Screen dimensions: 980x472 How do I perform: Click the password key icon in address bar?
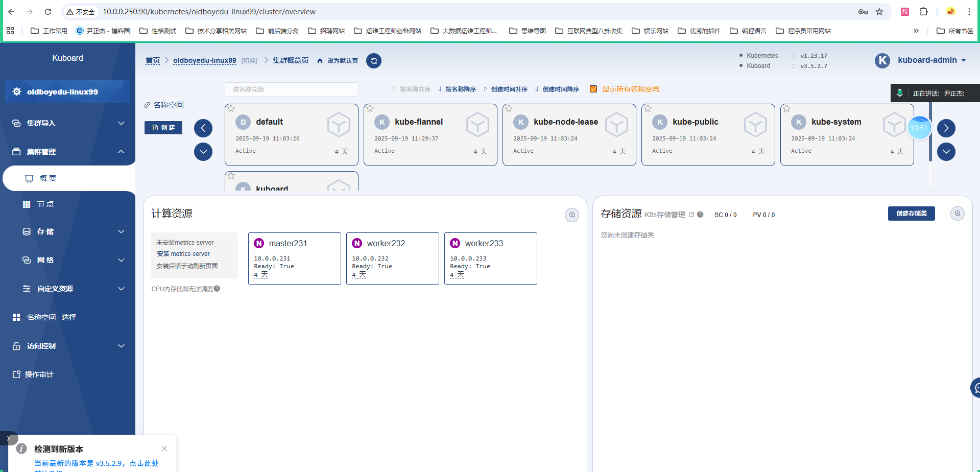click(863, 12)
